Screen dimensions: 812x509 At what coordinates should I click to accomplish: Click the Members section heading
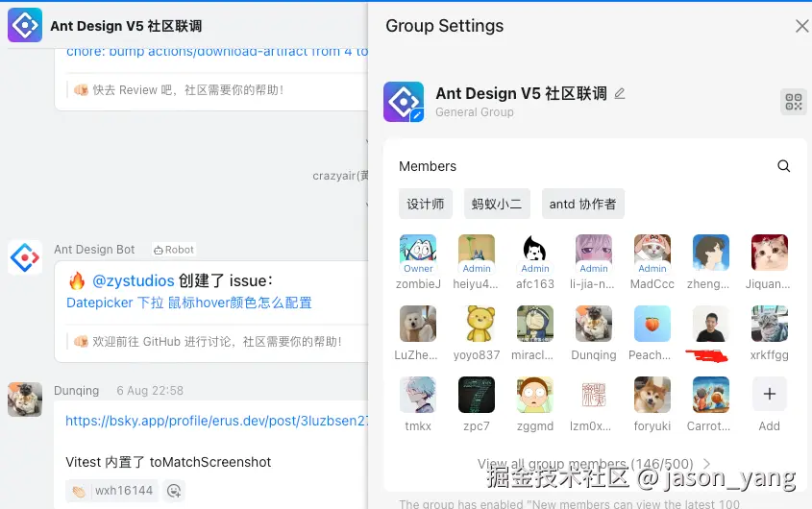click(x=428, y=166)
